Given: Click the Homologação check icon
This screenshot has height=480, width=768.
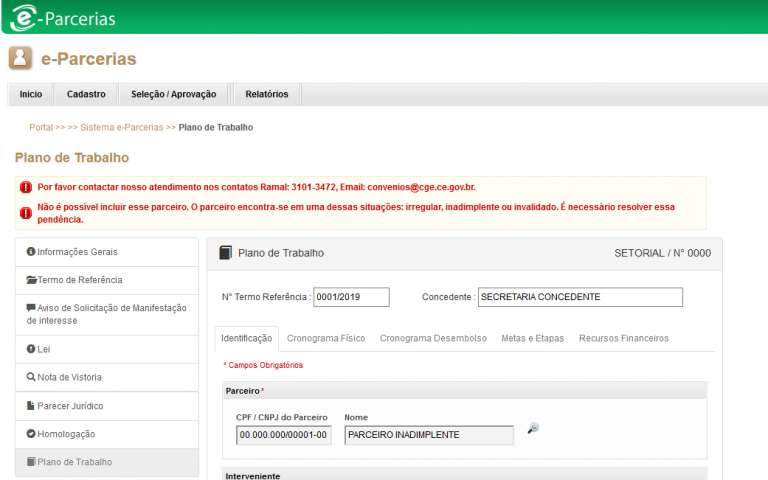Looking at the screenshot, I should point(31,433).
